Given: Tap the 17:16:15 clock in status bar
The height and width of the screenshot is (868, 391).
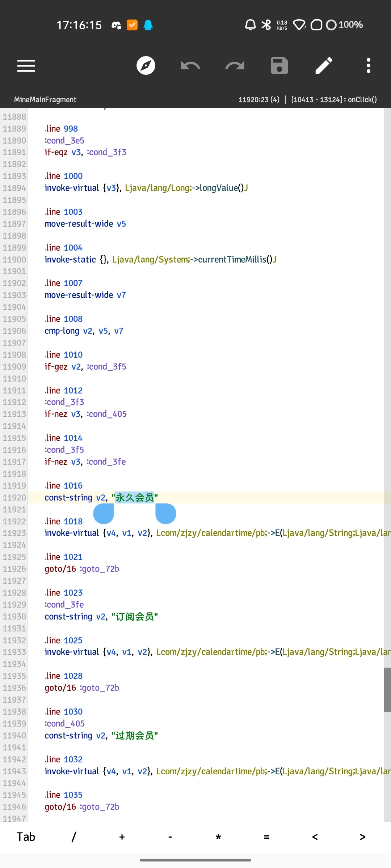Looking at the screenshot, I should point(79,25).
